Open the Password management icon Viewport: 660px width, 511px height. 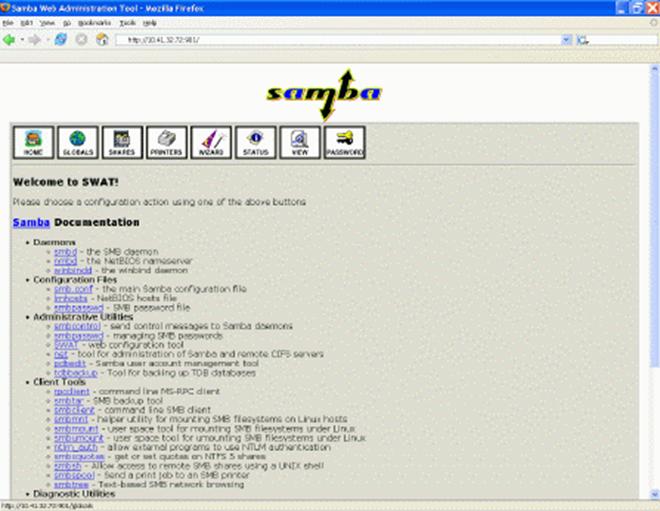345,142
